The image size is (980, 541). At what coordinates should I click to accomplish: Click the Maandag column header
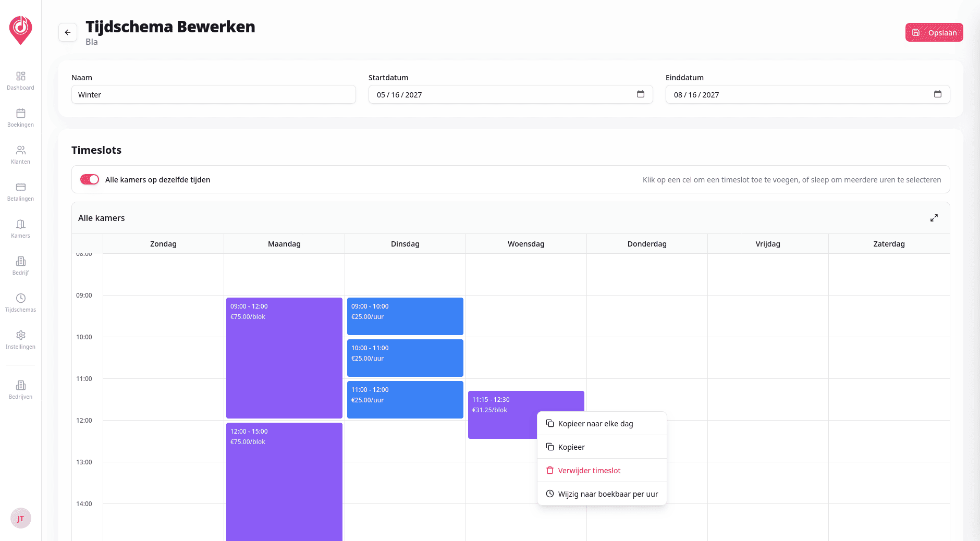pyautogui.click(x=284, y=243)
